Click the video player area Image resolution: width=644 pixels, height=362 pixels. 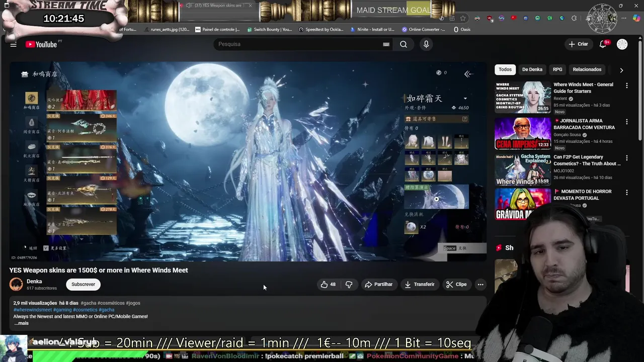click(248, 161)
